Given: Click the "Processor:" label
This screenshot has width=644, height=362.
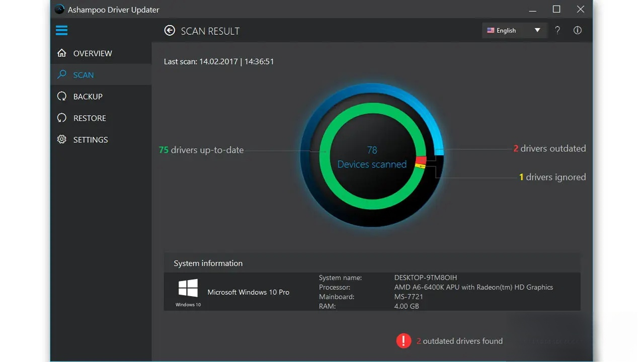Looking at the screenshot, I should (x=335, y=287).
